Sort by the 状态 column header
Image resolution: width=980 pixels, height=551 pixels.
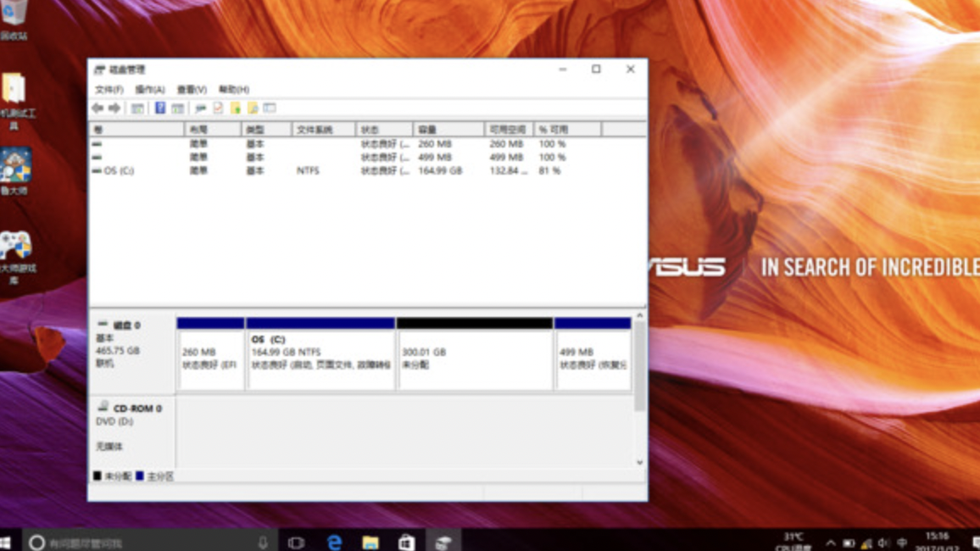point(384,130)
